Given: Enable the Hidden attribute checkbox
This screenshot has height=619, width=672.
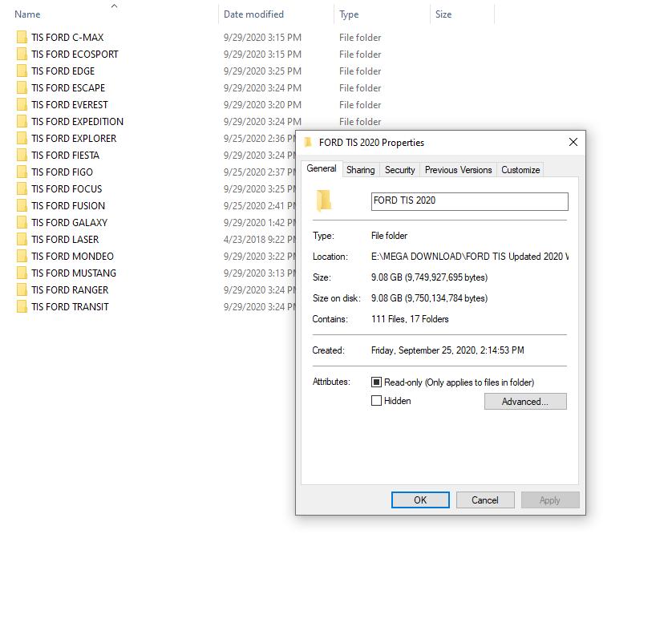Looking at the screenshot, I should tap(376, 401).
